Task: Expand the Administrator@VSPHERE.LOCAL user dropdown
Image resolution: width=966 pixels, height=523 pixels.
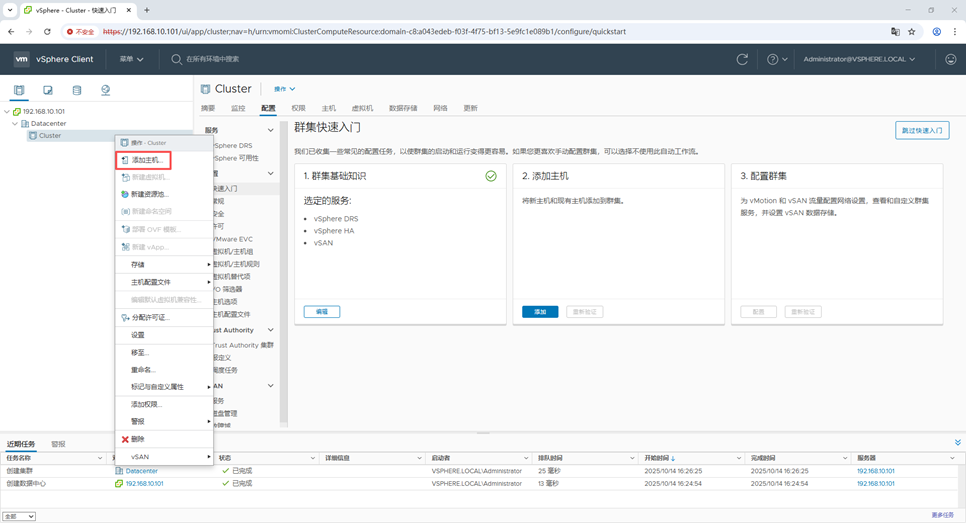Action: pos(859,59)
